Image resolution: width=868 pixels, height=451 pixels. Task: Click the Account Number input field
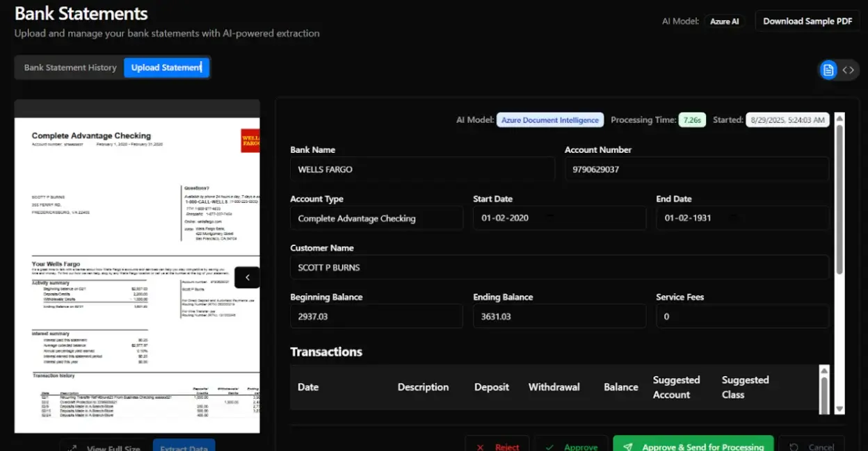(x=696, y=169)
